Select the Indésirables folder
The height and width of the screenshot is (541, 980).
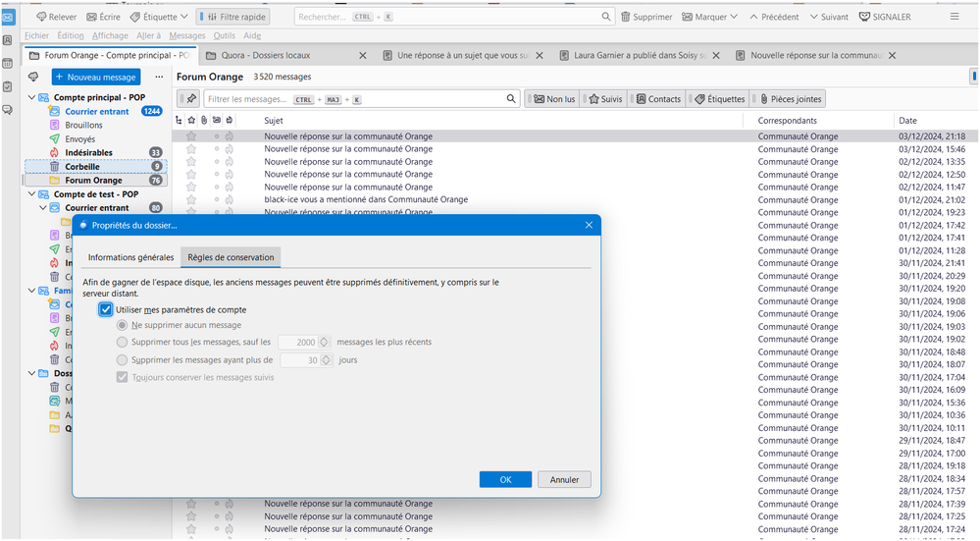[x=95, y=152]
